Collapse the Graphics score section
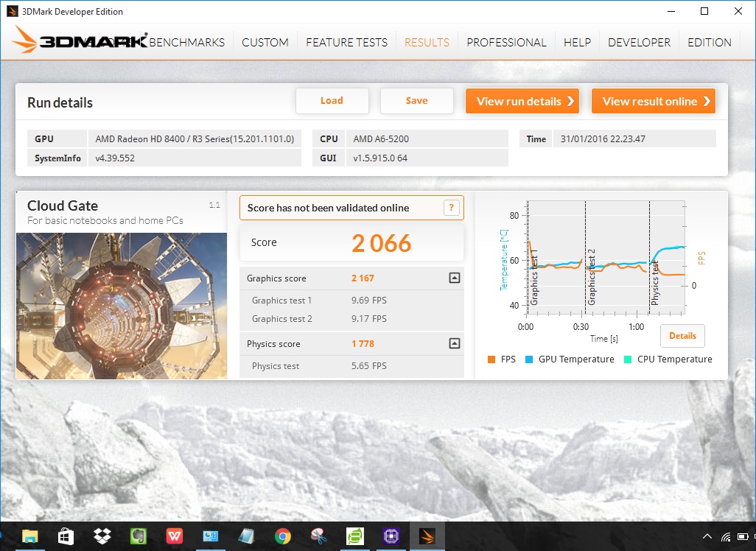Image resolution: width=756 pixels, height=551 pixels. click(454, 278)
